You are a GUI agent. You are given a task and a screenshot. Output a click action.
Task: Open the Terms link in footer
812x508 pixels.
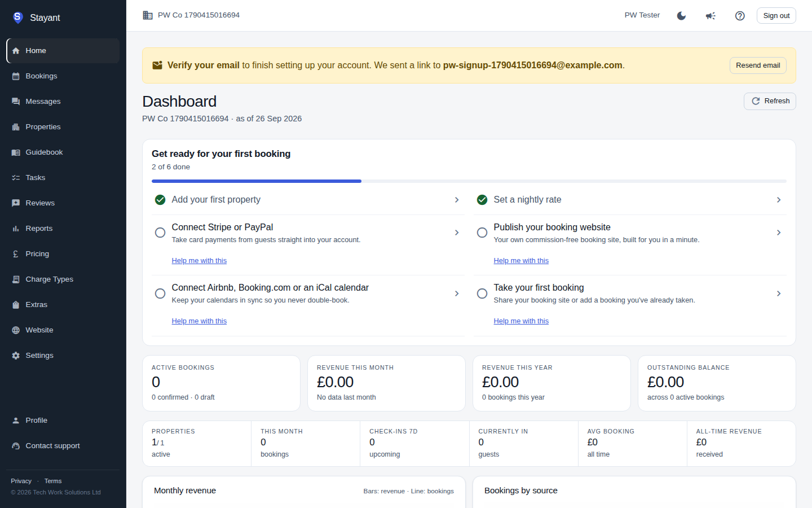(53, 481)
